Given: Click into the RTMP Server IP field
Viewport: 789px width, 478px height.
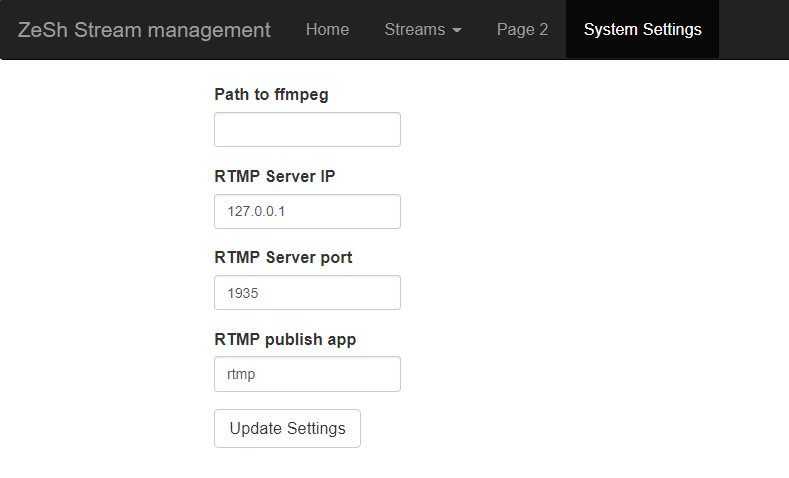Looking at the screenshot, I should tap(307, 211).
